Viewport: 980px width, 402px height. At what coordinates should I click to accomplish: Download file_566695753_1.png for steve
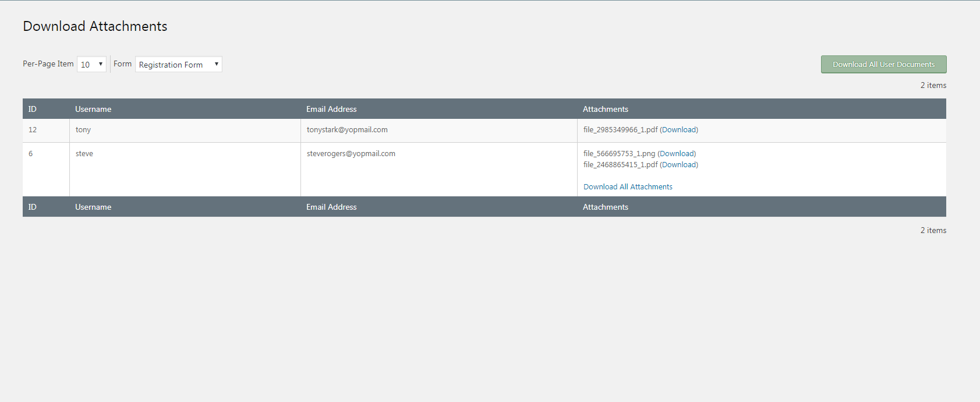677,154
